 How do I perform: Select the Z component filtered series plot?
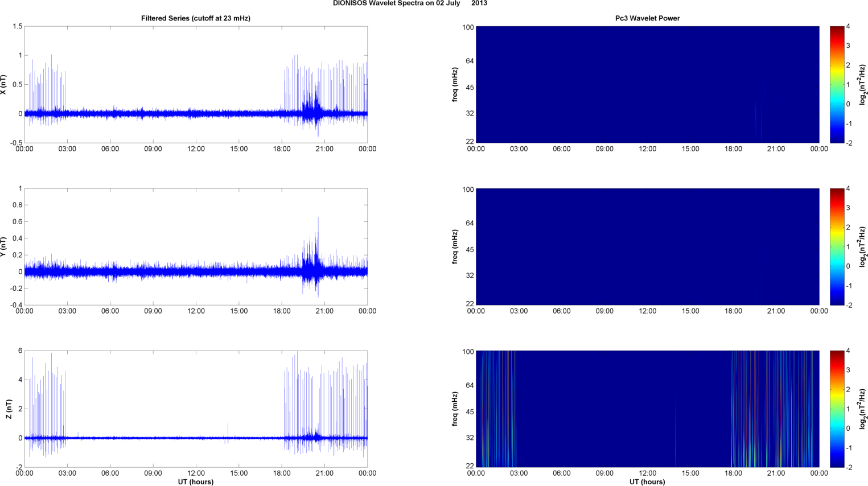tap(196, 409)
